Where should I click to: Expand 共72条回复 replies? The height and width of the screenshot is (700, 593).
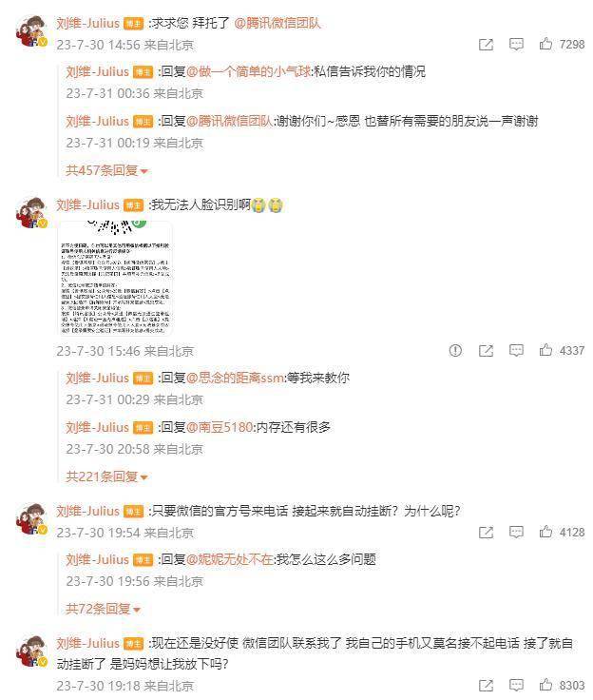103,609
